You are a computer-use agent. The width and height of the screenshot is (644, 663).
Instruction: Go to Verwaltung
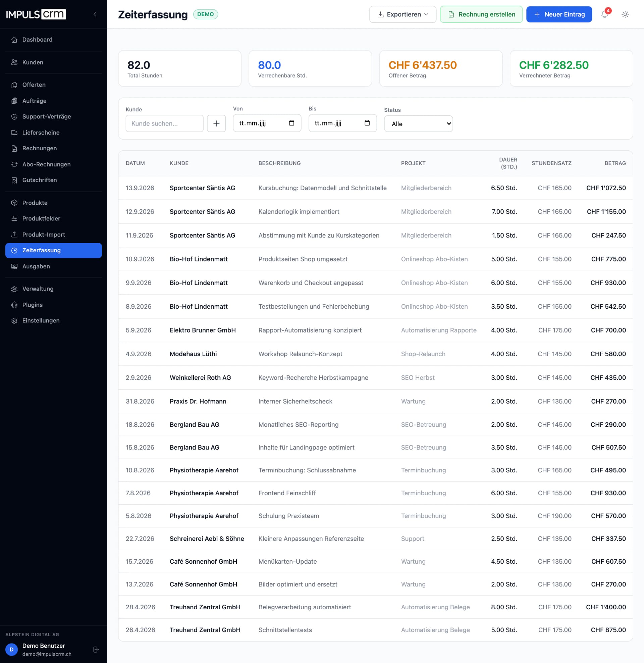(x=53, y=289)
